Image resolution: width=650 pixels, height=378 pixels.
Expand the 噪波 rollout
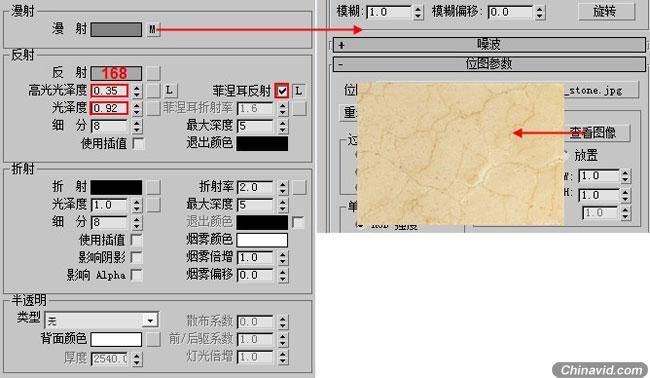point(489,44)
